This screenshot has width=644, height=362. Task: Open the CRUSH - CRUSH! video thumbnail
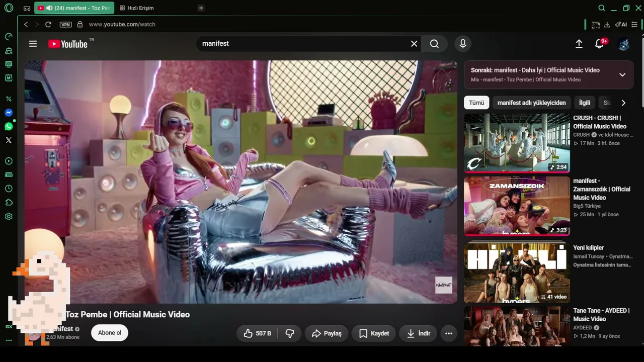pyautogui.click(x=517, y=143)
